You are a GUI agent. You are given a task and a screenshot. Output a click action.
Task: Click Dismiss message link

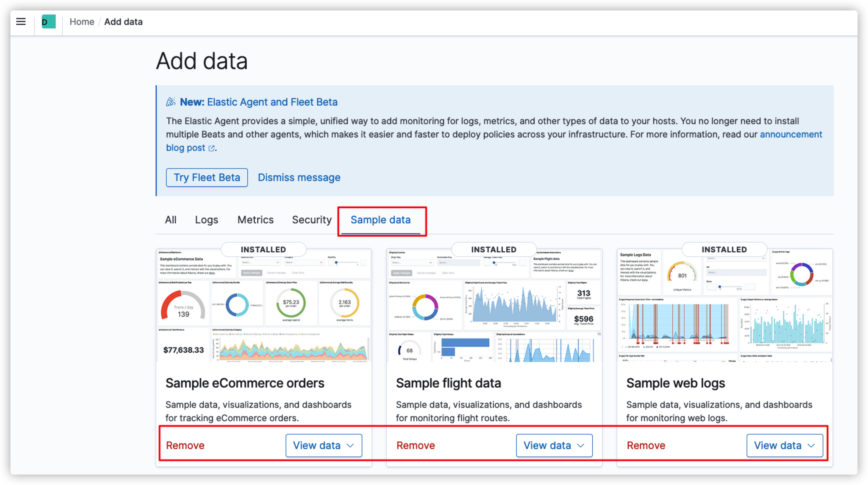[x=299, y=178]
